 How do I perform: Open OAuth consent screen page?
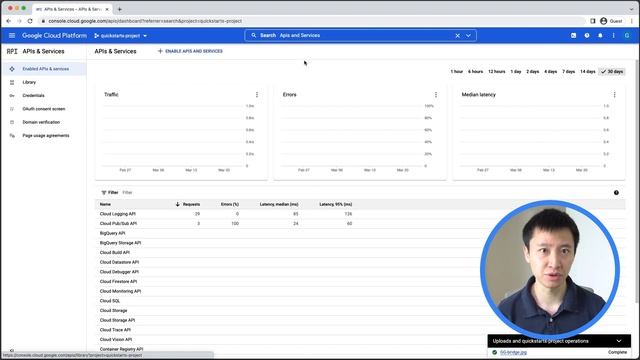pyautogui.click(x=43, y=109)
